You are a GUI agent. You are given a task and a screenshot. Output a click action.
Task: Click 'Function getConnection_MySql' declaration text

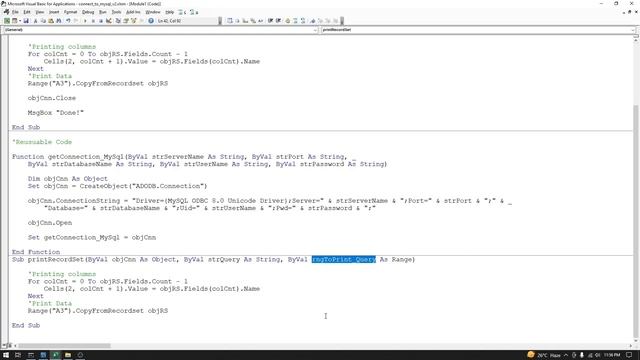click(x=68, y=156)
